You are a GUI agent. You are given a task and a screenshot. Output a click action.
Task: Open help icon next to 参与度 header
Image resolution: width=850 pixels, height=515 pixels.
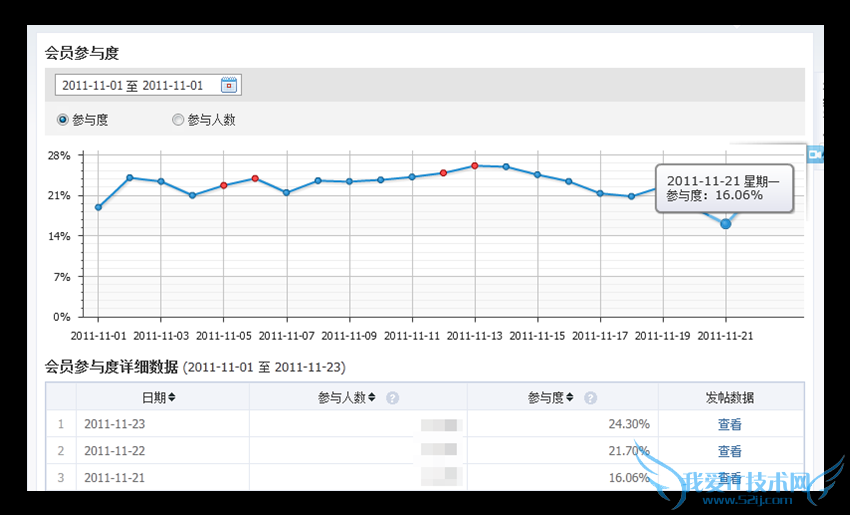(590, 398)
